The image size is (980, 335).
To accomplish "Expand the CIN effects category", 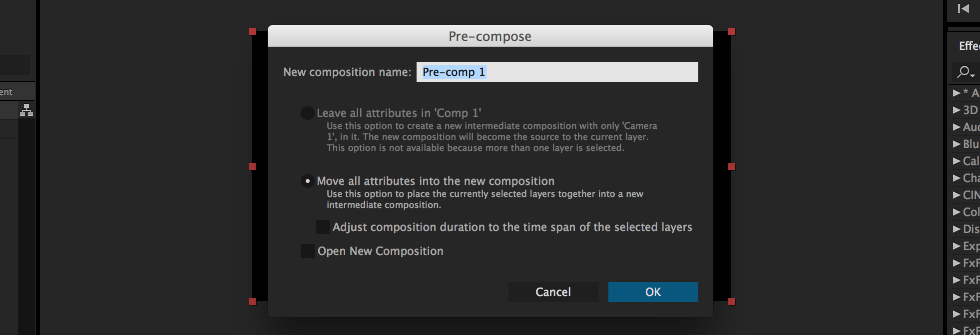I will (957, 195).
